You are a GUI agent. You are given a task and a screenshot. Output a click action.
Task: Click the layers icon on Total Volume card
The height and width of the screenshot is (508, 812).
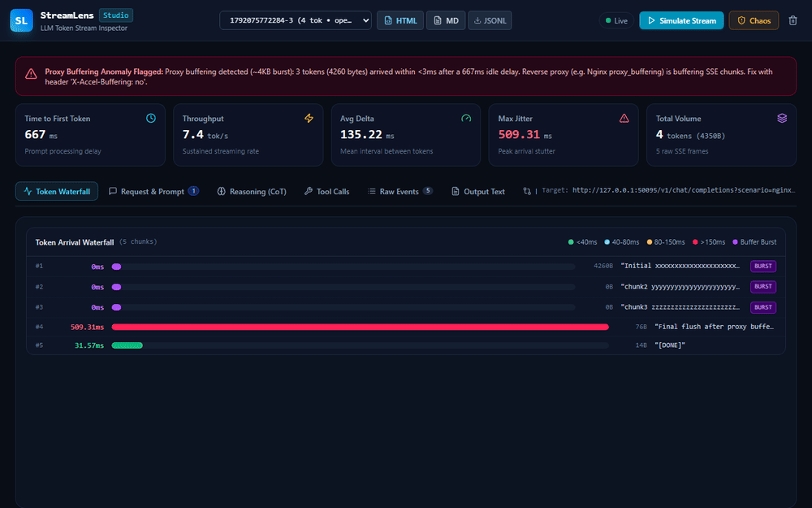pyautogui.click(x=782, y=118)
